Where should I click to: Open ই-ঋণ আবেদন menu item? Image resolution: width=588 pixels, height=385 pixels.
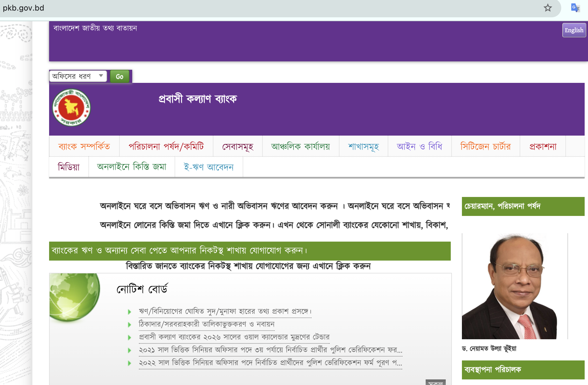(208, 167)
